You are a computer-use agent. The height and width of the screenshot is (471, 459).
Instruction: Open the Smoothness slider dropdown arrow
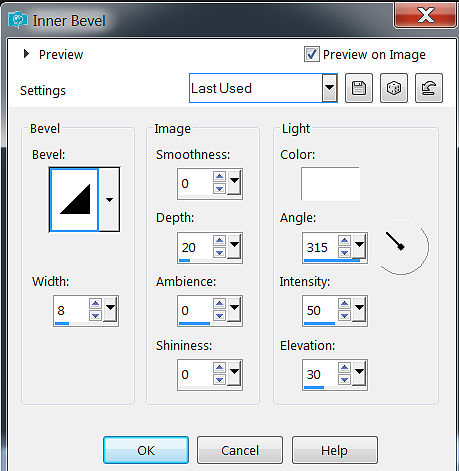pos(234,182)
